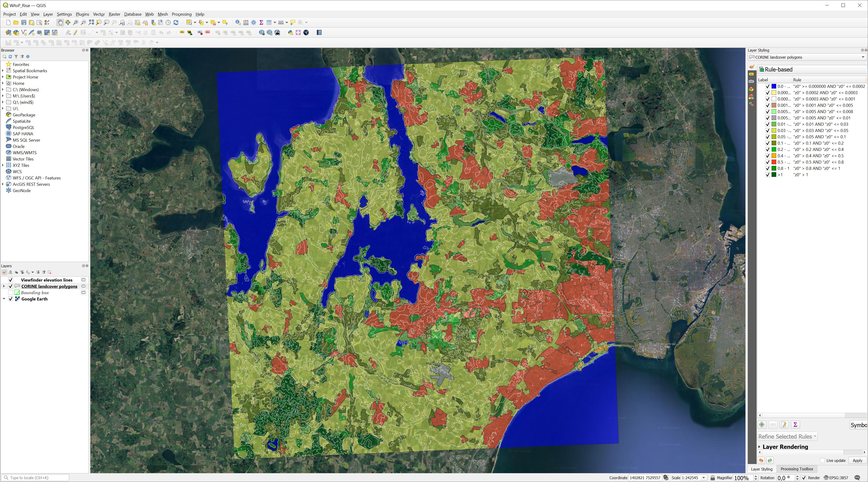Screen dimensions: 868x482
Task: Open the Statistical Summary panel
Action: 262,22
